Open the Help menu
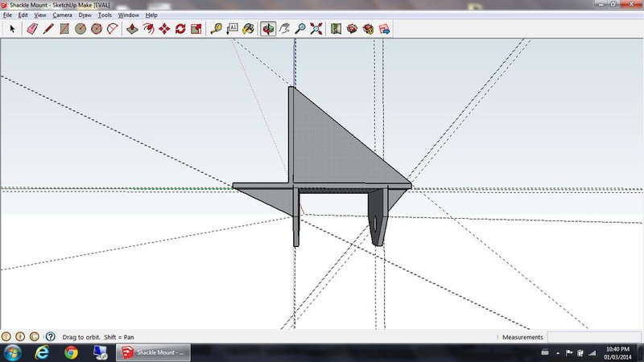 [x=151, y=15]
